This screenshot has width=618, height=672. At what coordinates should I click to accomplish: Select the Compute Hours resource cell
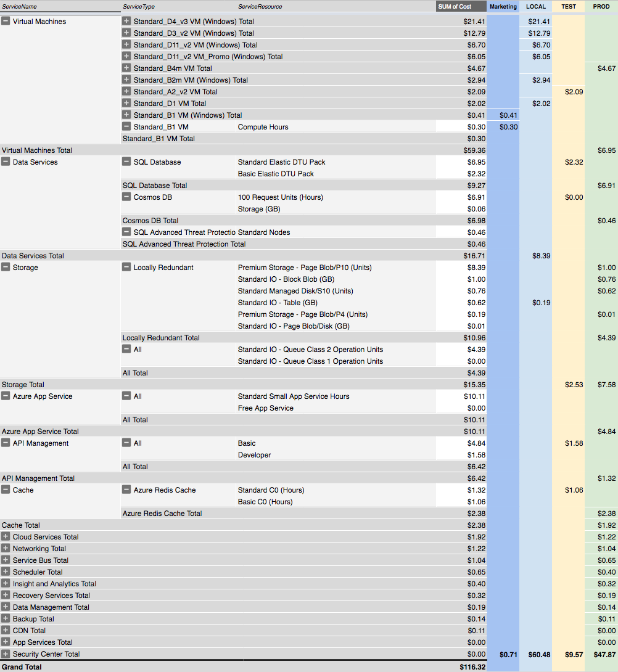click(x=336, y=127)
